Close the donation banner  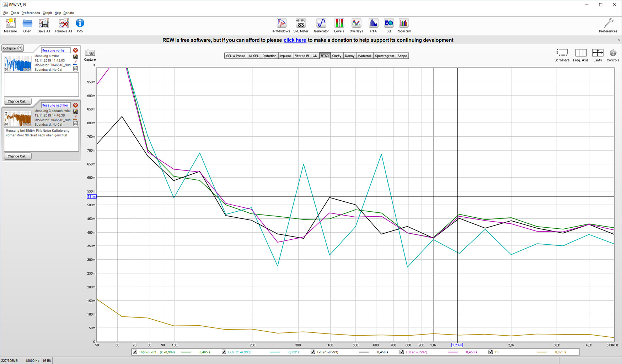tap(618, 40)
